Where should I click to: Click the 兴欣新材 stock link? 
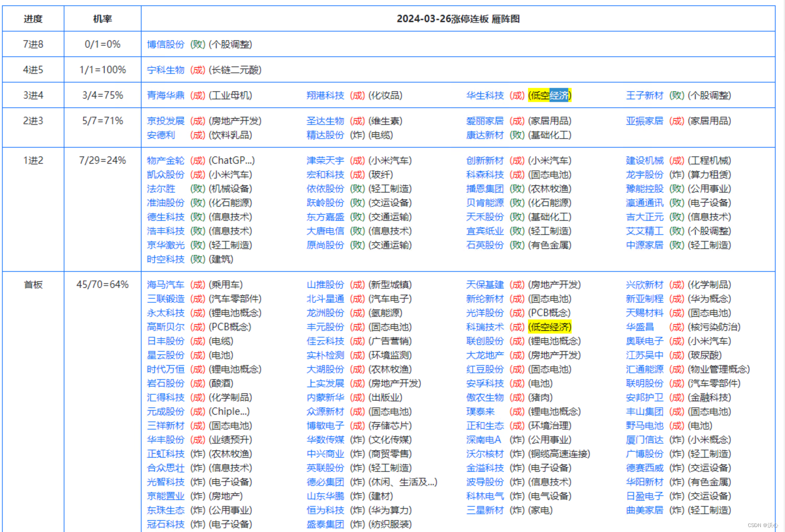[x=645, y=285]
